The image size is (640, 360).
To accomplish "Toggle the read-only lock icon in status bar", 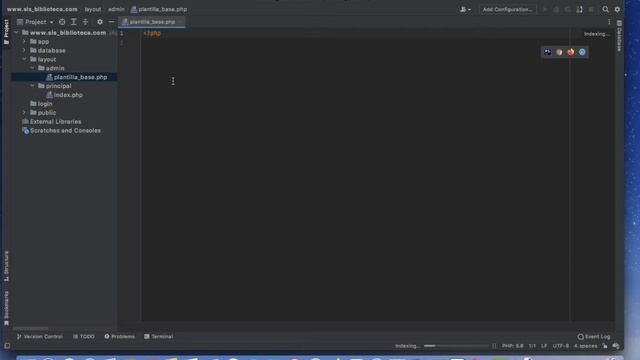I will (x=604, y=346).
